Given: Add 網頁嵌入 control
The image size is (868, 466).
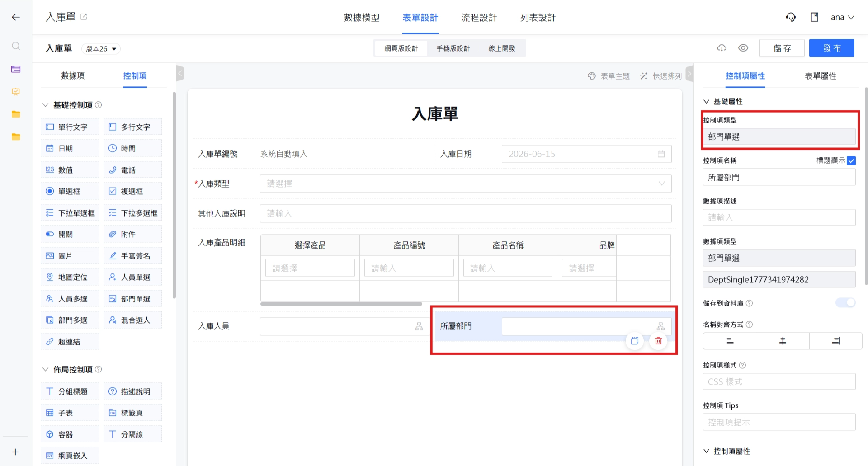Looking at the screenshot, I should coord(70,456).
